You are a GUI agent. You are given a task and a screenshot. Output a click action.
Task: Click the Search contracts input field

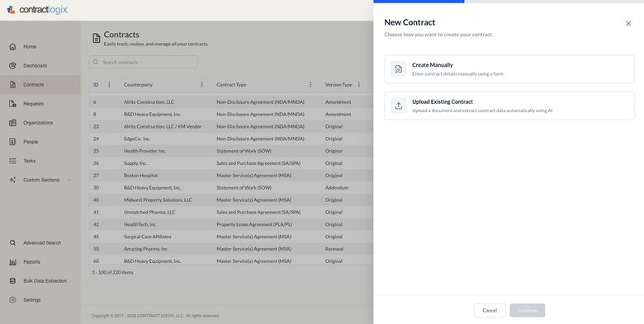[144, 62]
